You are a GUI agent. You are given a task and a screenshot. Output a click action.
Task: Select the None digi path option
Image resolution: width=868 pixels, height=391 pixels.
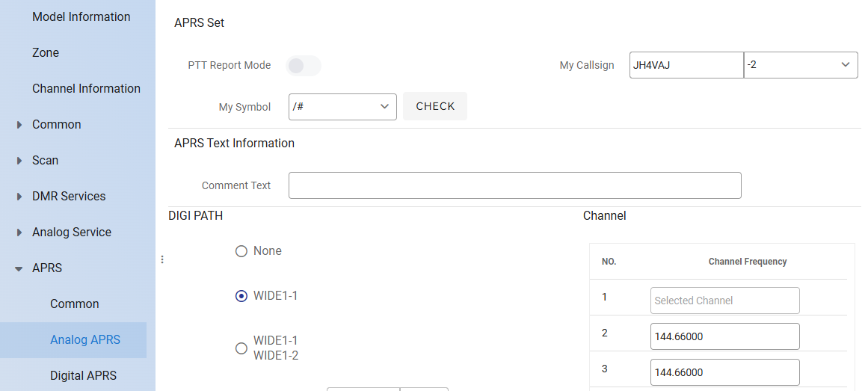241,251
